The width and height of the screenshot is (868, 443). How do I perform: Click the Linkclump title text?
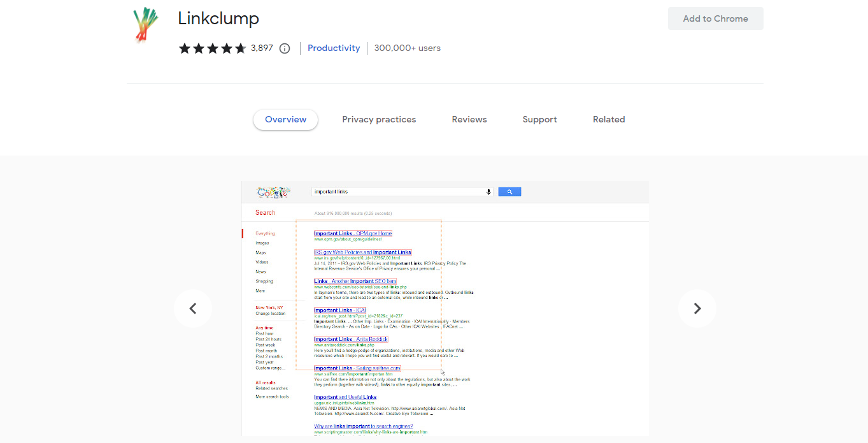tap(218, 18)
